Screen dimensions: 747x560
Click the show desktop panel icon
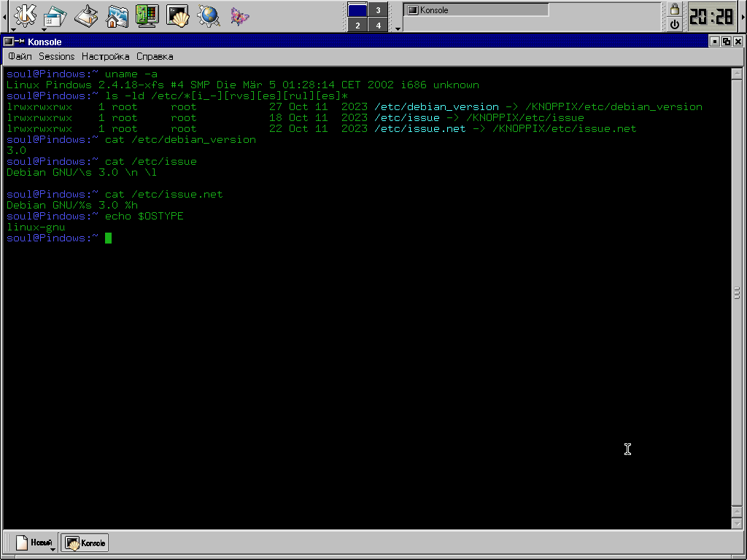click(x=86, y=16)
